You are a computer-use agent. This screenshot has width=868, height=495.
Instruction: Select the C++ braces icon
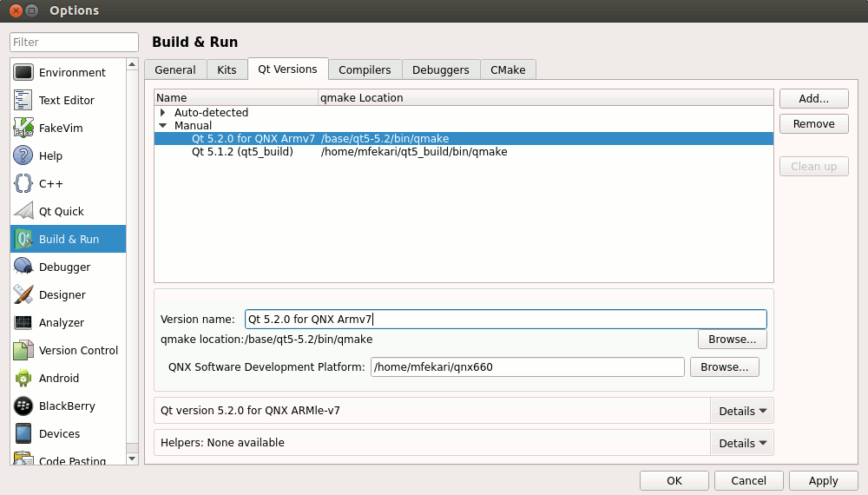tap(23, 183)
